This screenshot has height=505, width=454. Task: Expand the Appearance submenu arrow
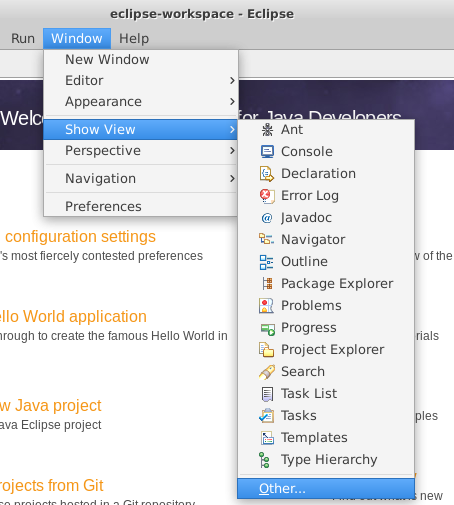[232, 102]
